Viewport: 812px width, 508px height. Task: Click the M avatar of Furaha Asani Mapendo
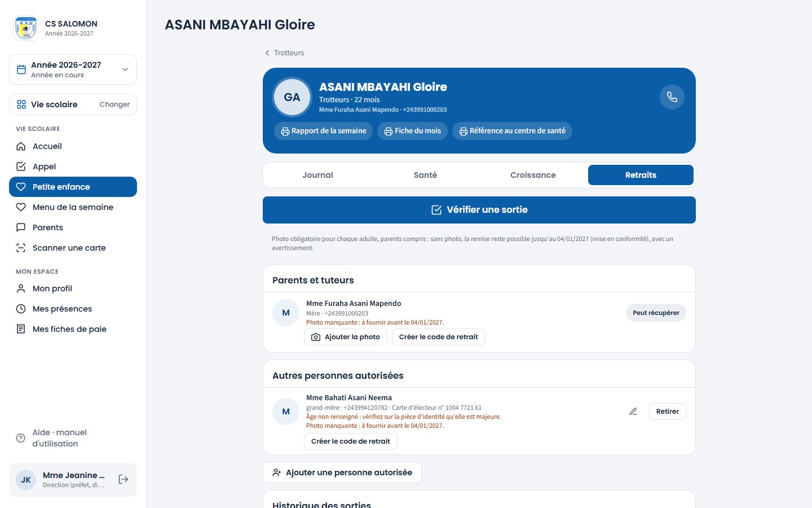click(286, 313)
